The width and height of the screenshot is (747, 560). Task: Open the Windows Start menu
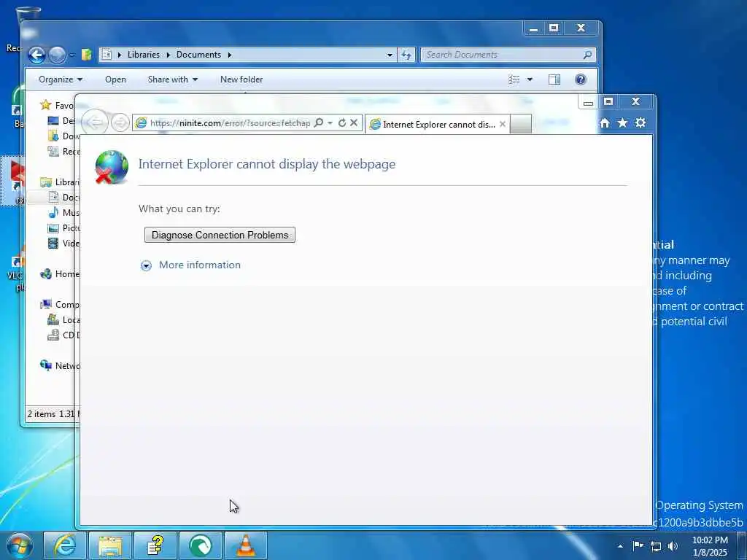(x=20, y=545)
